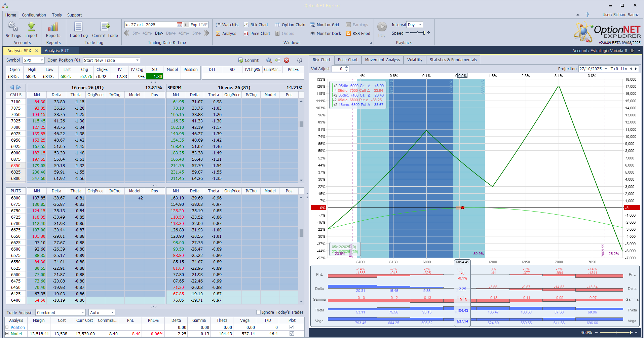Switch to the Movement Analysis tab
644x338 pixels.
tap(382, 60)
